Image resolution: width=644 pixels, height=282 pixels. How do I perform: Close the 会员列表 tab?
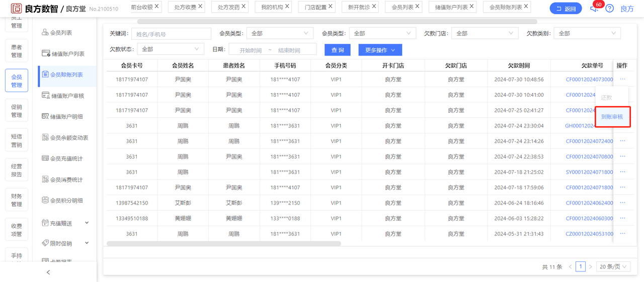418,7
